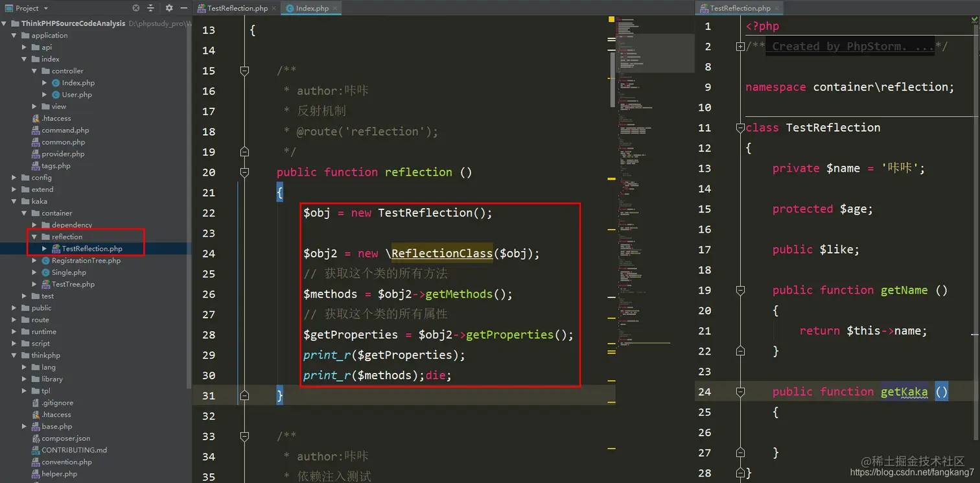Click the common.php file icon
The image size is (980, 483).
tap(36, 142)
